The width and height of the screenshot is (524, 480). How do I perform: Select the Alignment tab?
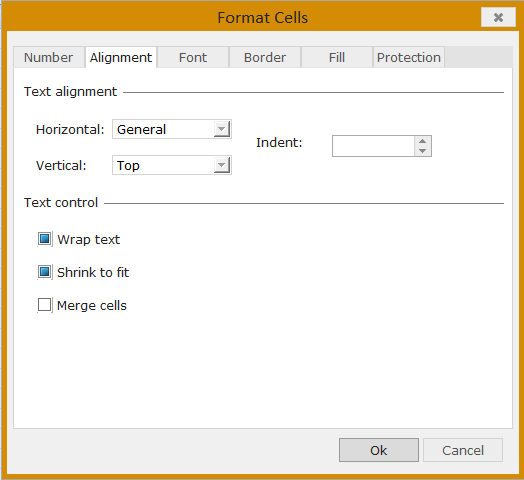click(121, 57)
